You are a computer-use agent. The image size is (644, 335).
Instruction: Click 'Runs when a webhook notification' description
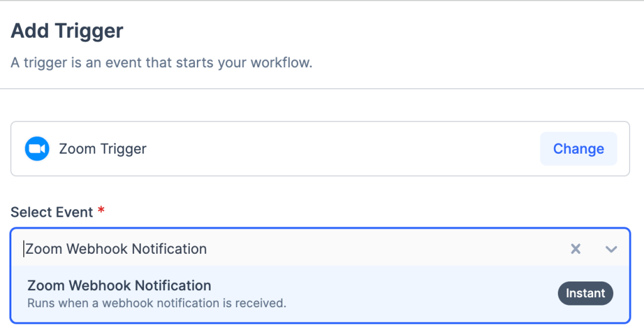[x=157, y=303]
